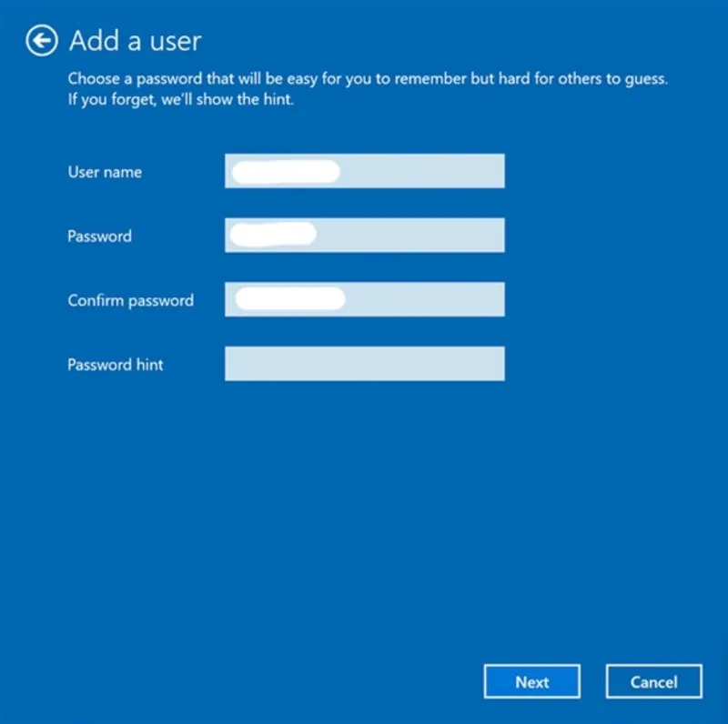This screenshot has width=728, height=724.
Task: Click the "User name" label
Action: click(105, 172)
